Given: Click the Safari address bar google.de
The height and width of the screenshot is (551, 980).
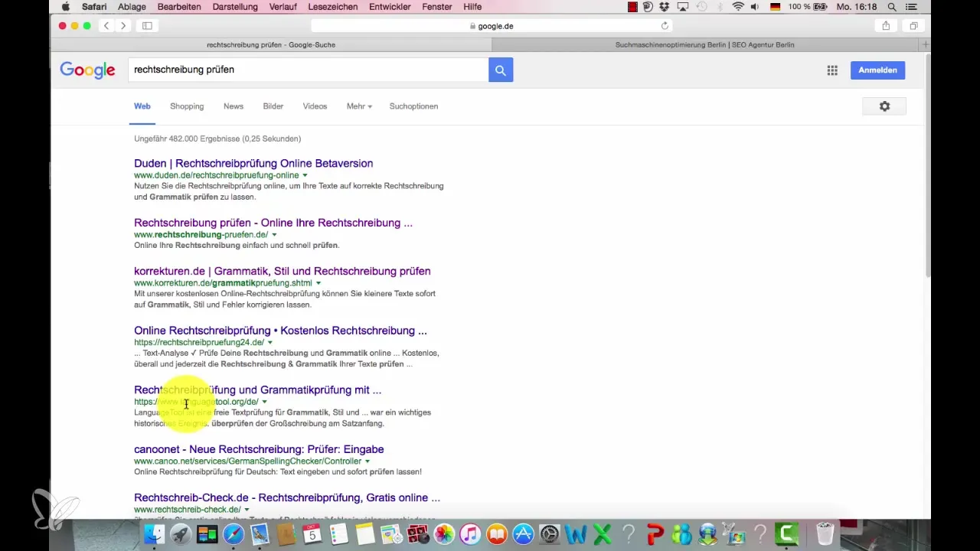Looking at the screenshot, I should (491, 25).
